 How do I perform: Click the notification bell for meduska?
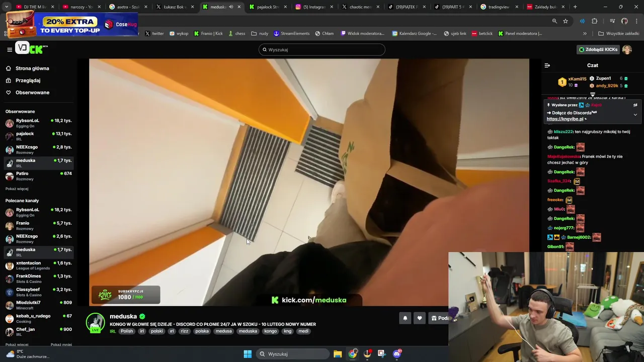[405, 318]
